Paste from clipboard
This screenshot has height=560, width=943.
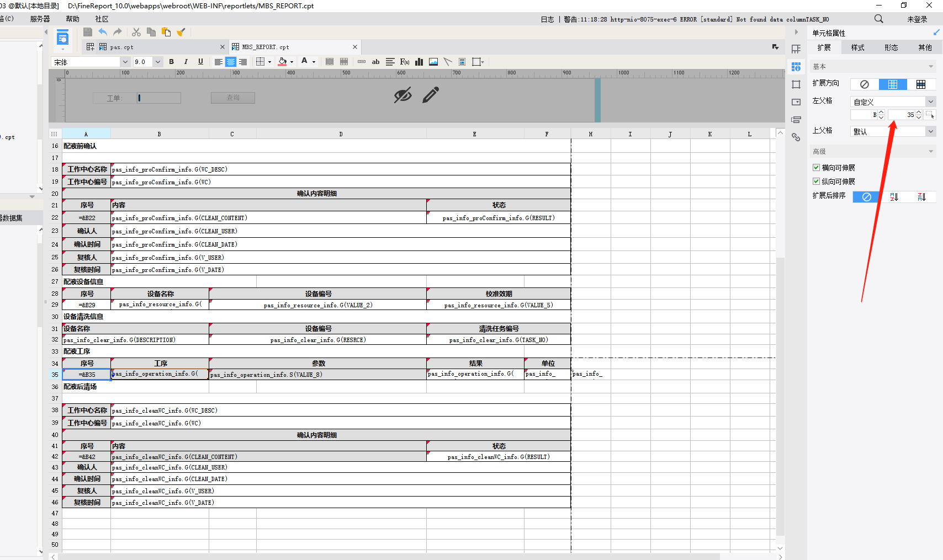(x=166, y=32)
